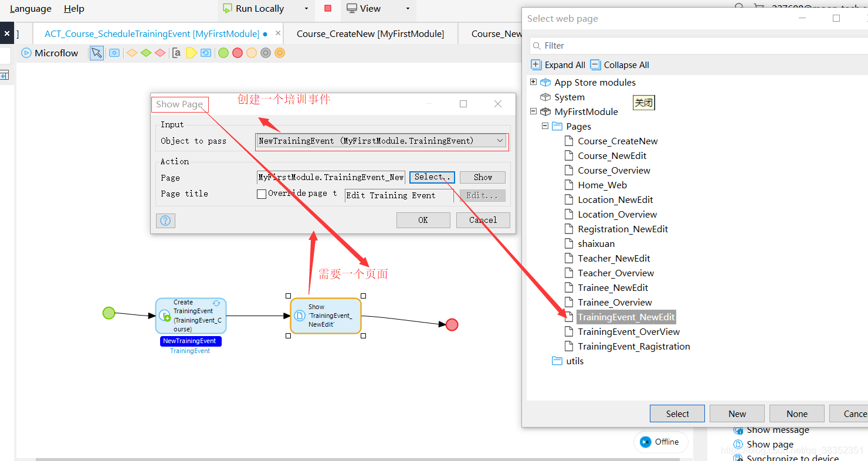The image size is (868, 461).
Task: Click the Microflow play icon
Action: click(x=26, y=53)
